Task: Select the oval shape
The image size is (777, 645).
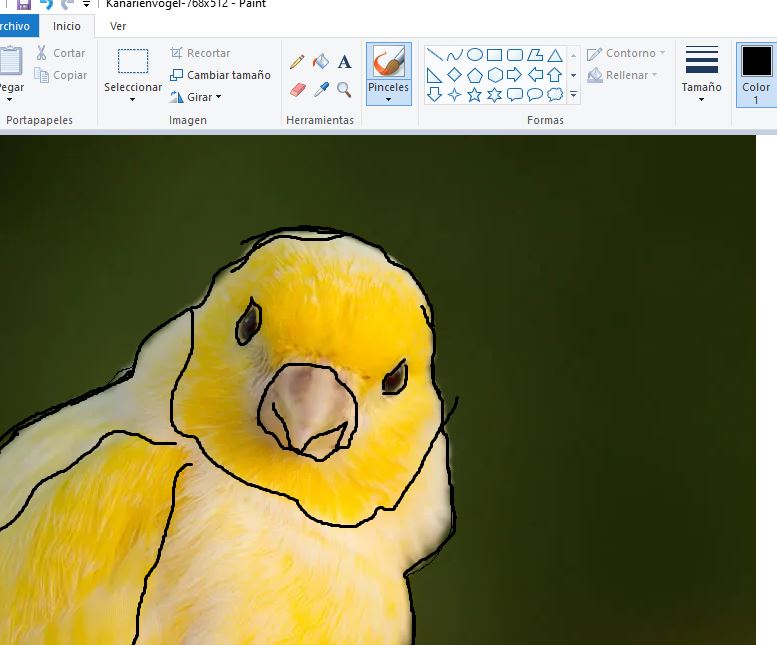Action: [475, 55]
